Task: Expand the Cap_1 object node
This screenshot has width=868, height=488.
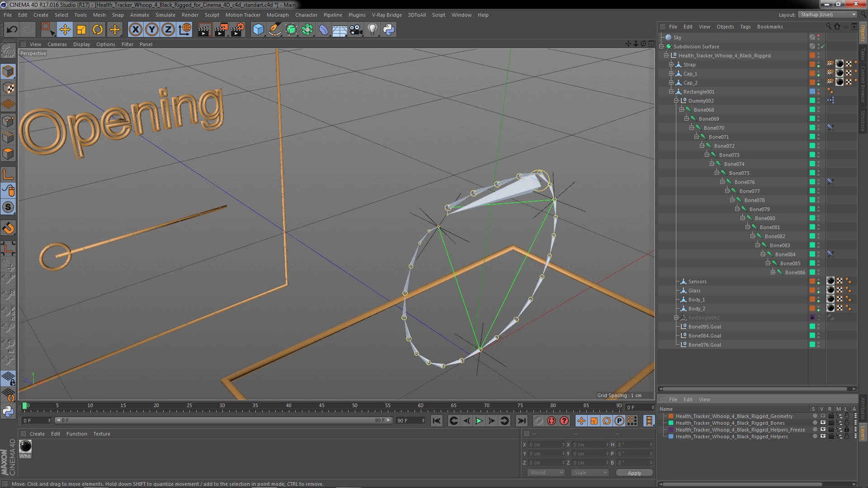Action: pyautogui.click(x=671, y=74)
